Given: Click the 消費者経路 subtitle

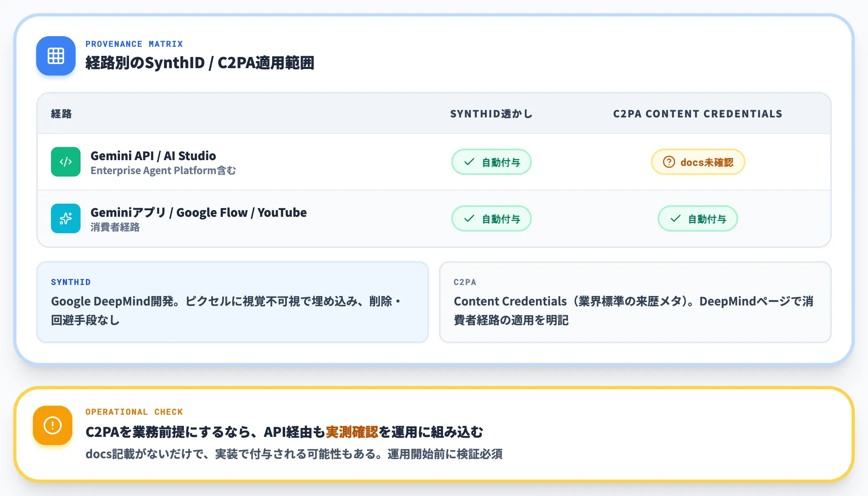Looking at the screenshot, I should [115, 227].
